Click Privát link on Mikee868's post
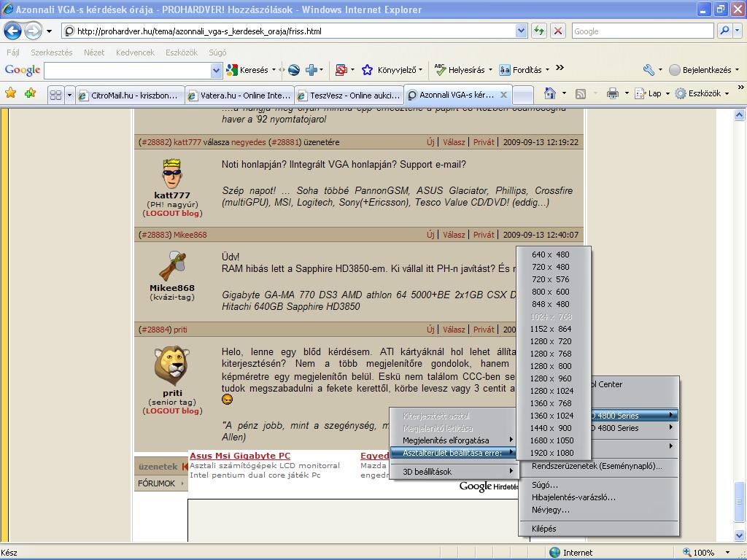747x560 pixels. click(484, 235)
